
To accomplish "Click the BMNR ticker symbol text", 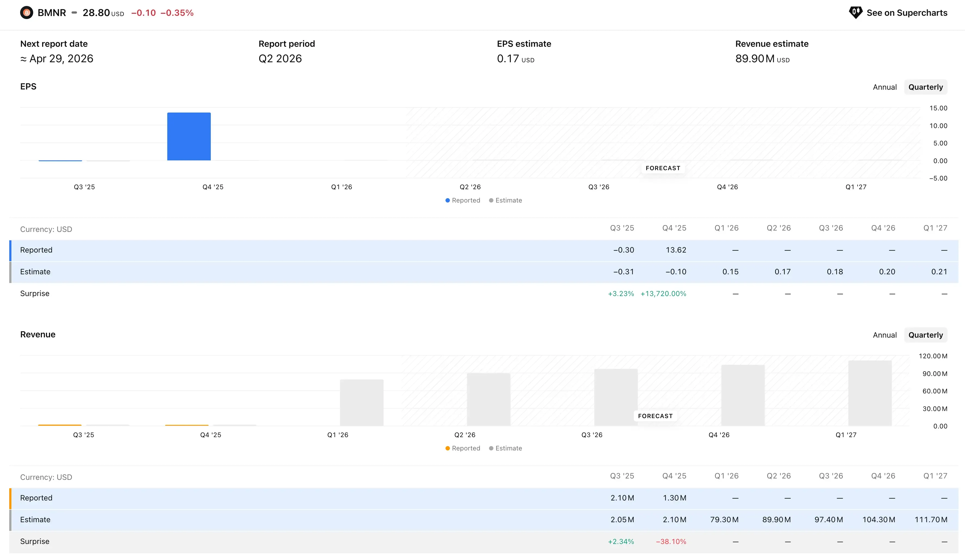I will (52, 13).
